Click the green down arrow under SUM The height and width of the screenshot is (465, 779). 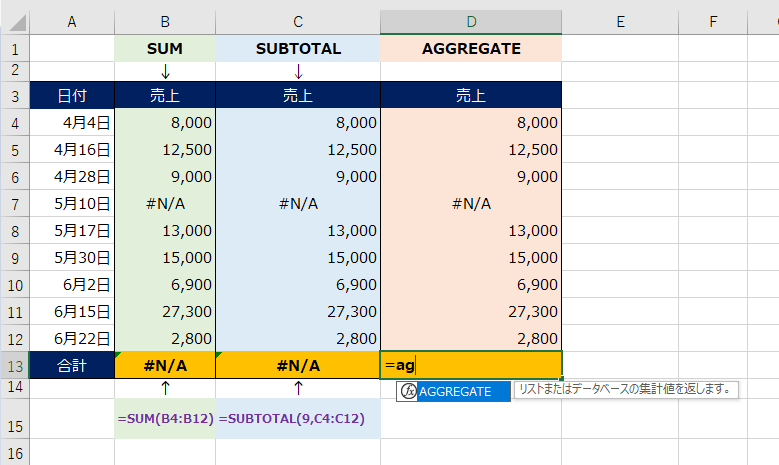click(165, 71)
